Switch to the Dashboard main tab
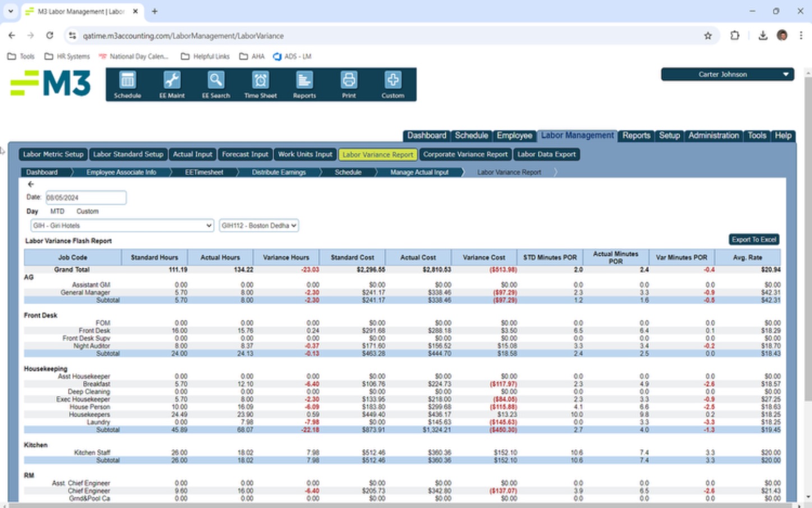This screenshot has height=508, width=812. [426, 136]
